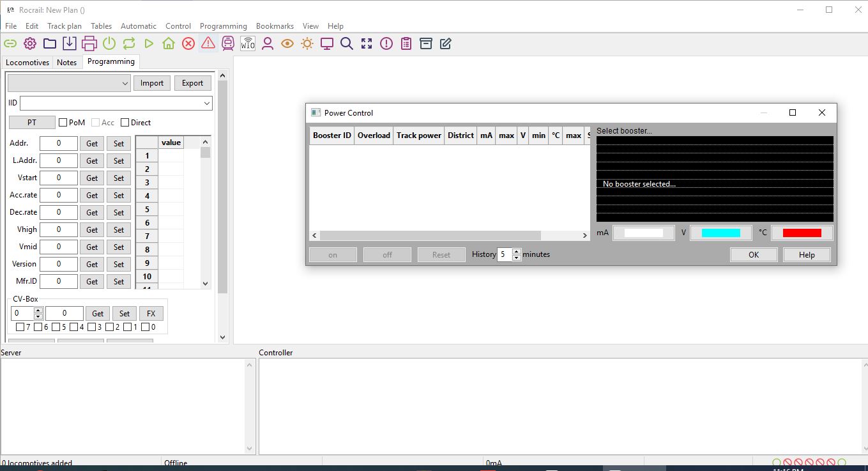Viewport: 868px width, 471px height.
Task: Increase the CV-Box number spinner
Action: click(38, 311)
